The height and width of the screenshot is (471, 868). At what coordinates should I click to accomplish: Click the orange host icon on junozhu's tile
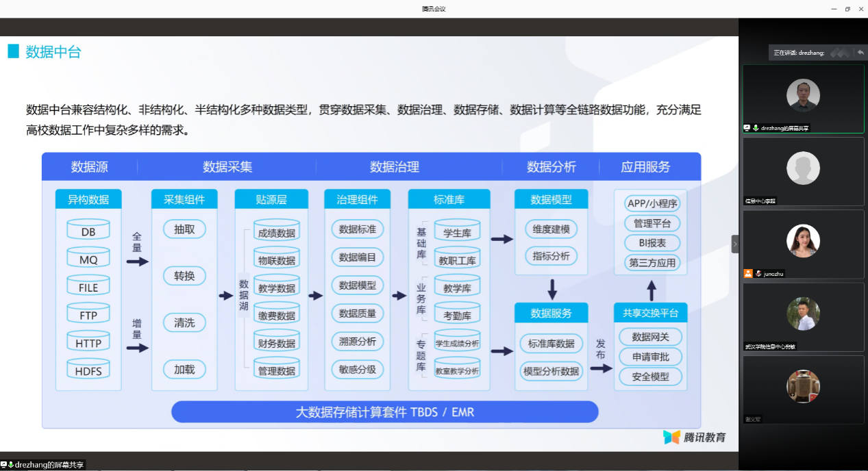coord(748,273)
